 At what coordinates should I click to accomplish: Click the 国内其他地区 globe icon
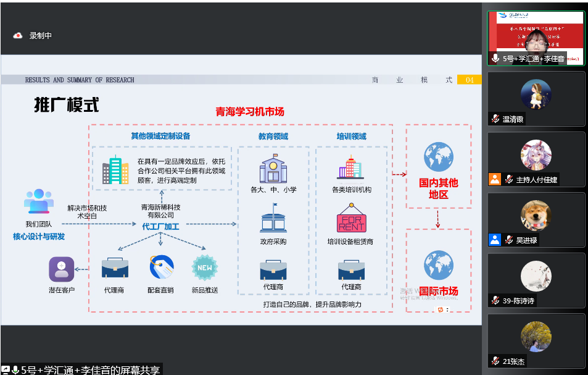[438, 157]
